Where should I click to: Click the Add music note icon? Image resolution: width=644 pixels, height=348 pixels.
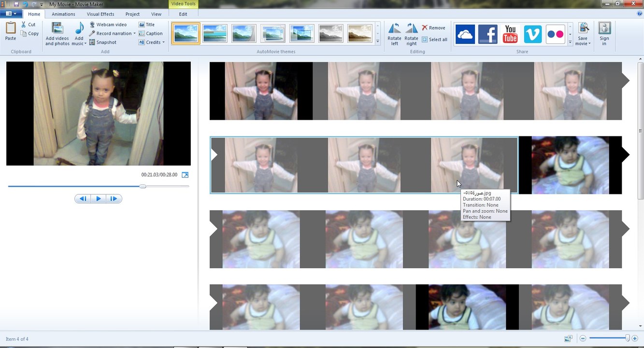[x=79, y=29]
